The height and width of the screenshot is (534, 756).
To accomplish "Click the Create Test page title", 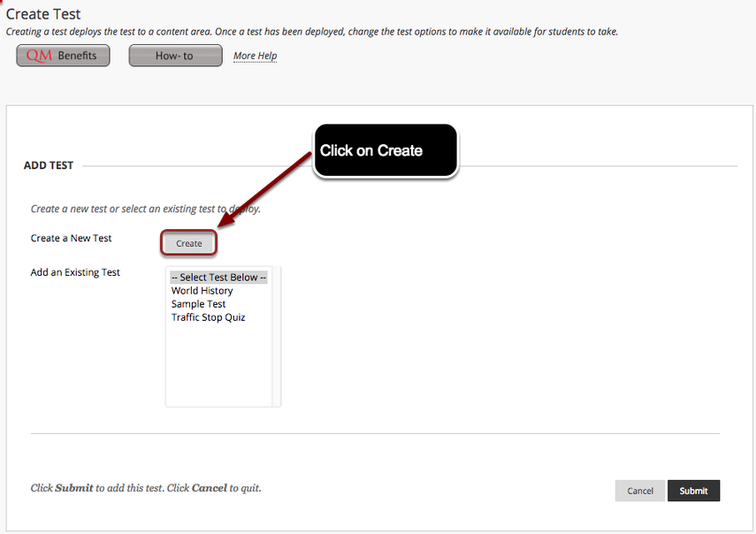I will point(43,13).
